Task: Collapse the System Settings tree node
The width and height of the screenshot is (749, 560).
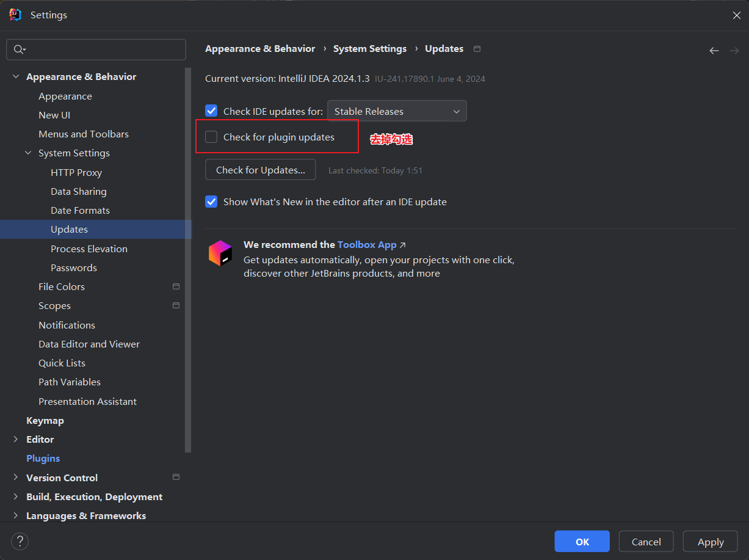Action: coord(28,153)
